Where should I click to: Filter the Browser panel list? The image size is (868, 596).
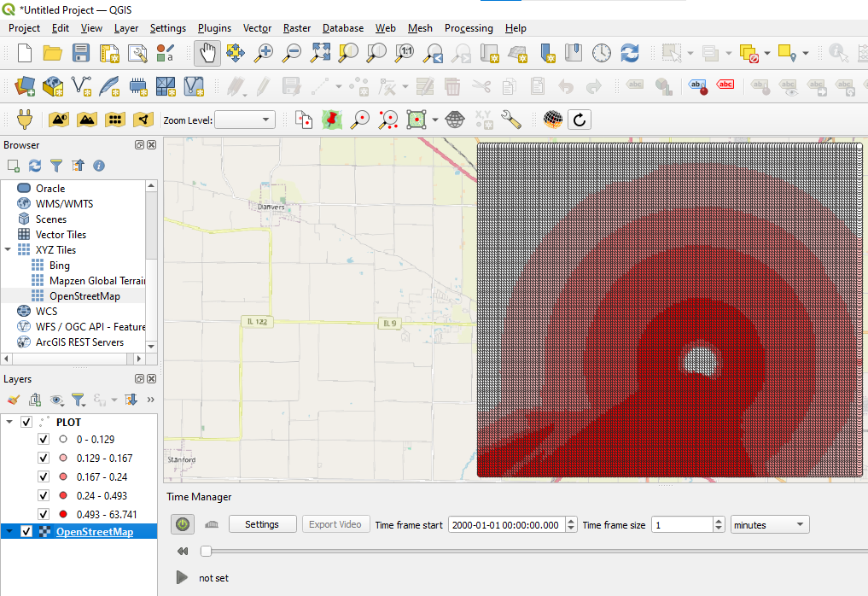click(x=56, y=166)
